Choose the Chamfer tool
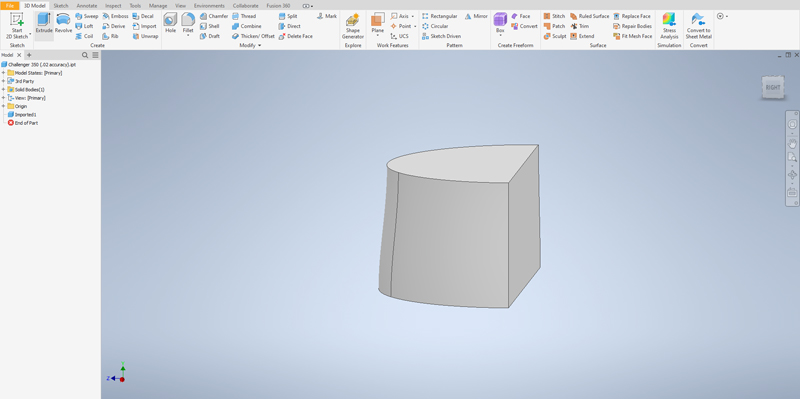The width and height of the screenshot is (800, 399). tap(214, 16)
